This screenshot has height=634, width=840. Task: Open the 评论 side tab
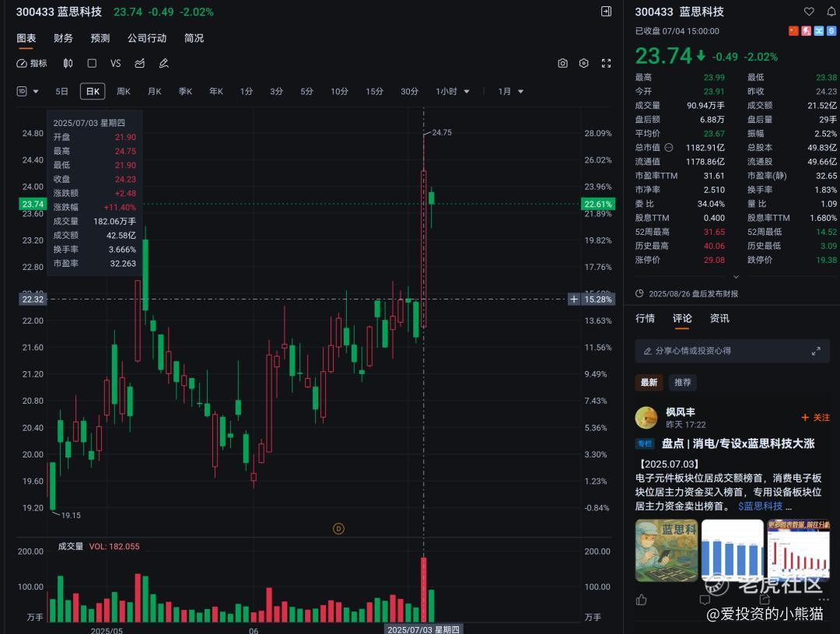(683, 318)
